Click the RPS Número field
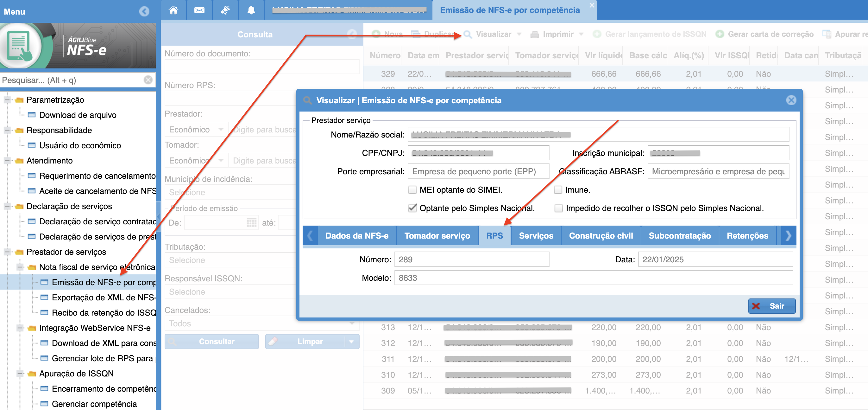868x410 pixels. 471,259
